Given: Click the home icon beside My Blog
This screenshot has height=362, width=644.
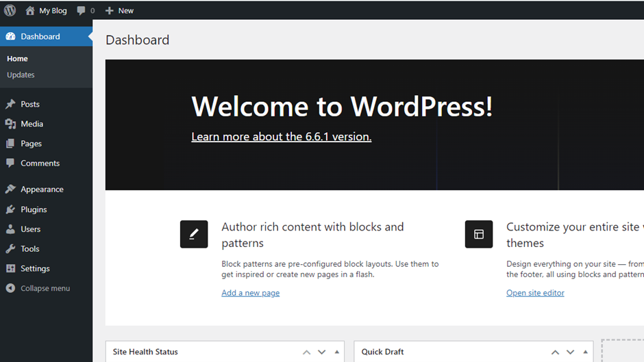Looking at the screenshot, I should tap(30, 11).
